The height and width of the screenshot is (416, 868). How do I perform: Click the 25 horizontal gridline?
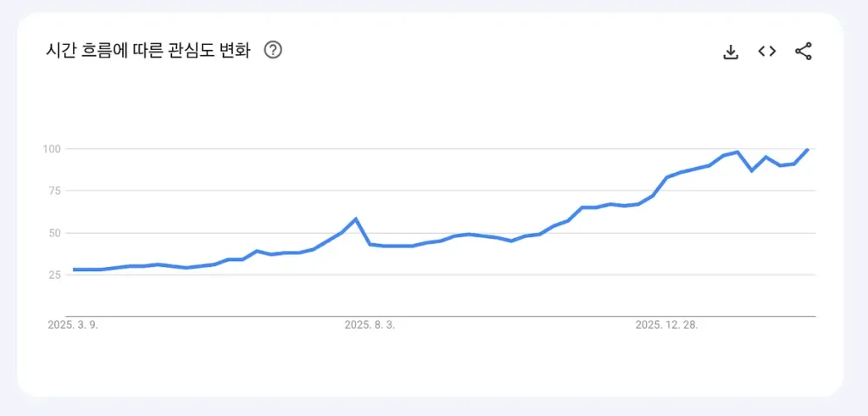[509, 275]
